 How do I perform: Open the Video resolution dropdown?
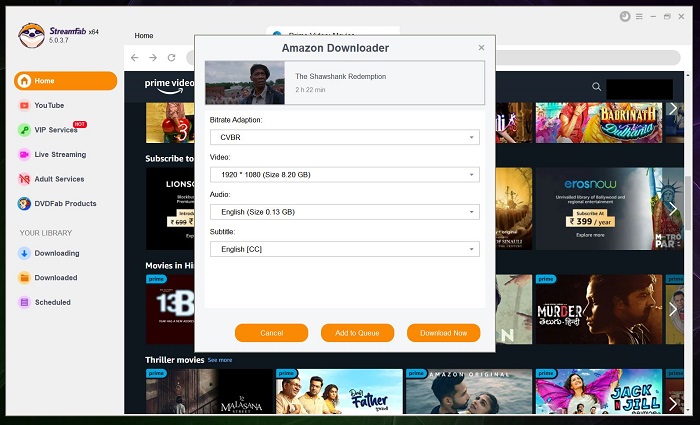tap(344, 175)
